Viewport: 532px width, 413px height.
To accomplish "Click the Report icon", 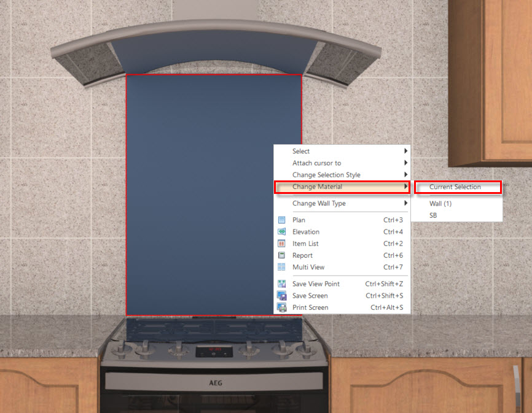I will click(x=281, y=255).
